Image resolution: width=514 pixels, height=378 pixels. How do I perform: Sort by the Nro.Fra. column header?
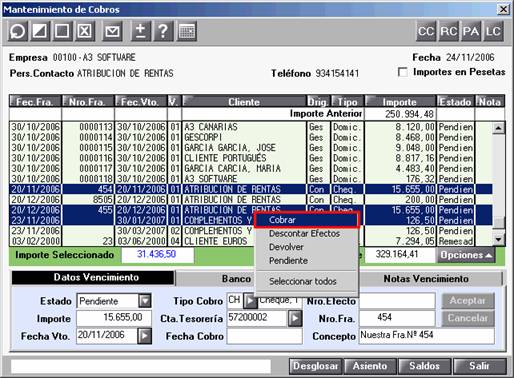[x=88, y=101]
